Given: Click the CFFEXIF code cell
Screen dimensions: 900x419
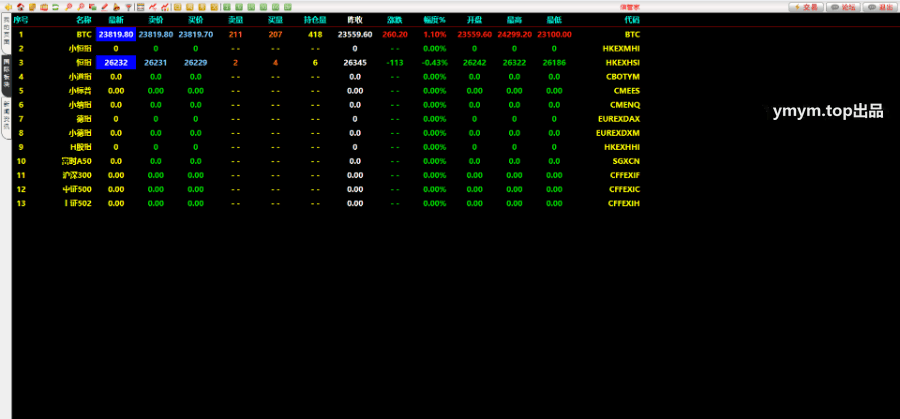Looking at the screenshot, I should (624, 175).
